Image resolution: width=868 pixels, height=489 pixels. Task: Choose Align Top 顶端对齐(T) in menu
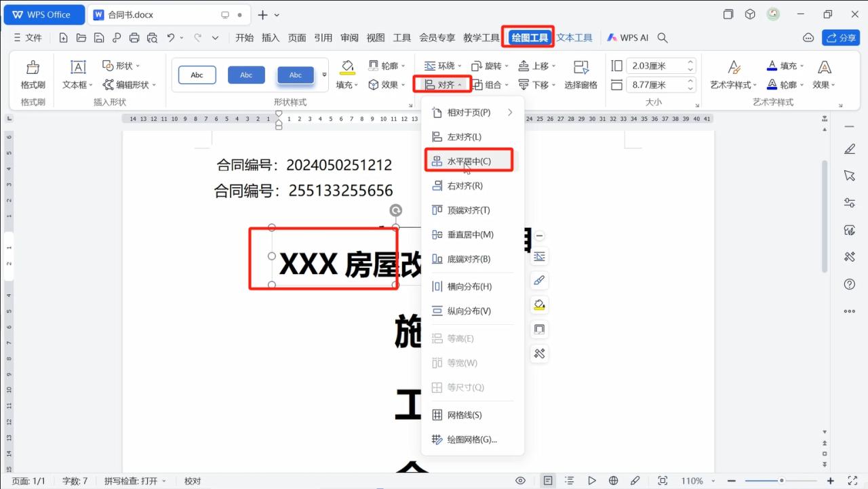pyautogui.click(x=473, y=210)
